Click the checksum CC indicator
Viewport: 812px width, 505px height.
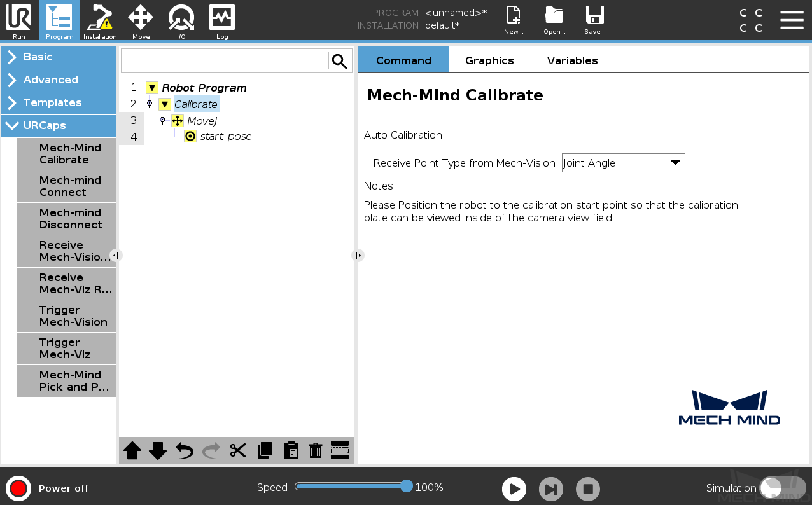tap(751, 20)
